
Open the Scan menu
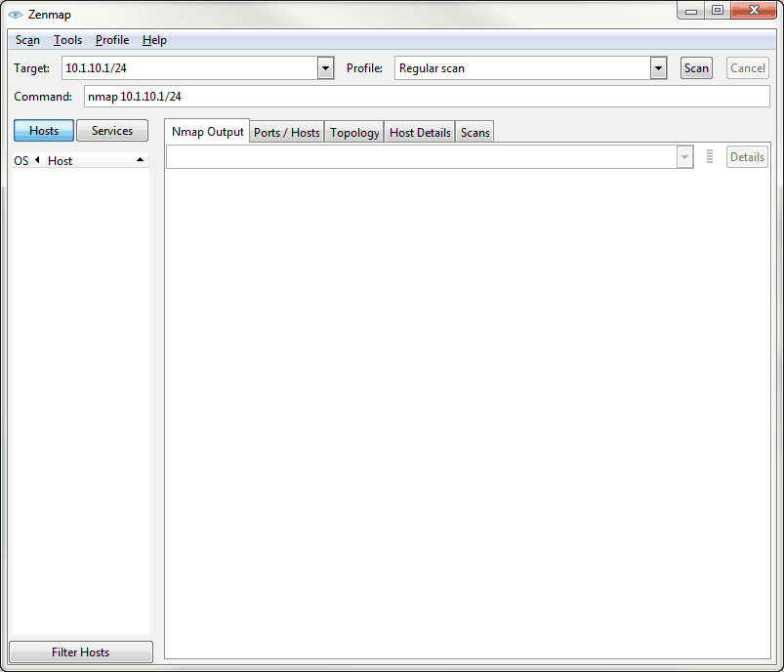[x=27, y=40]
